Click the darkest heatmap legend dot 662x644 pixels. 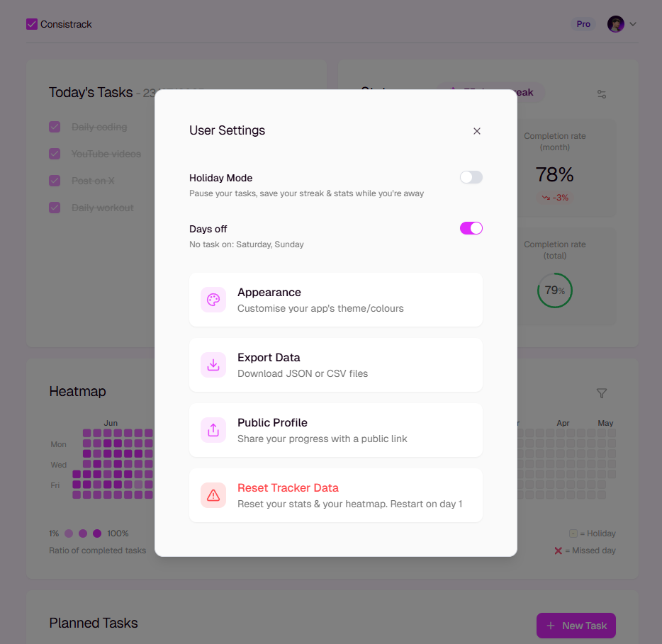tap(97, 533)
